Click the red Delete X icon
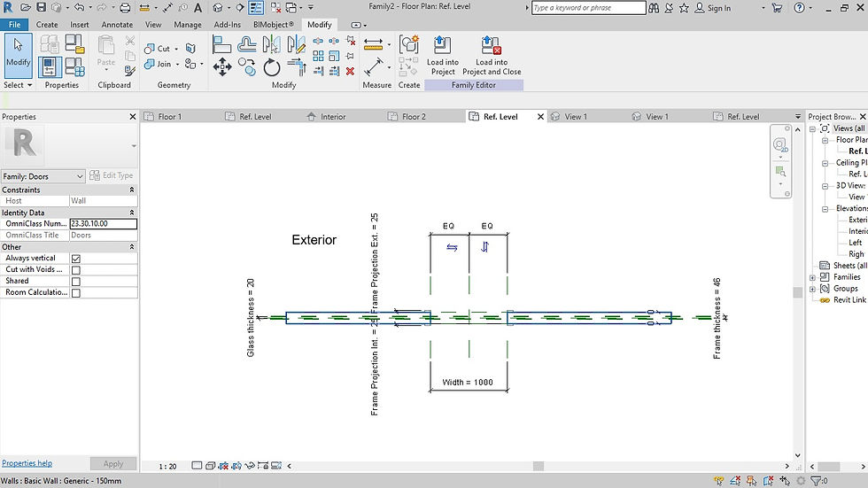This screenshot has height=488, width=868. pyautogui.click(x=350, y=71)
